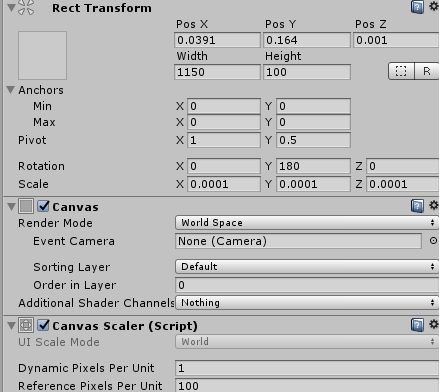Open the Event Camera object picker

pos(433,241)
